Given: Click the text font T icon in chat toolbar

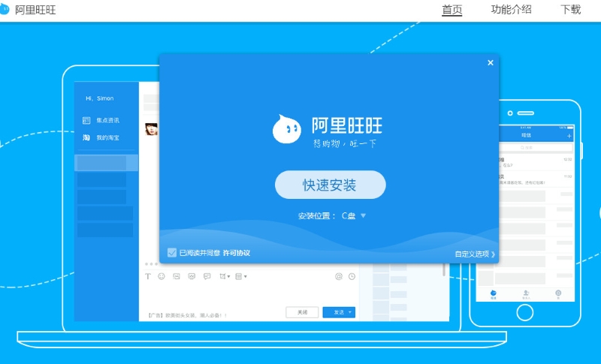Looking at the screenshot, I should pos(148,276).
